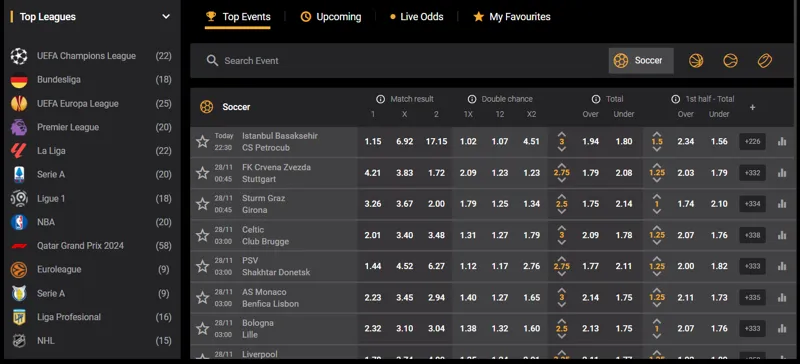Star the Celtic vs Club Brugge match
The width and height of the screenshot is (800, 364).
(203, 235)
